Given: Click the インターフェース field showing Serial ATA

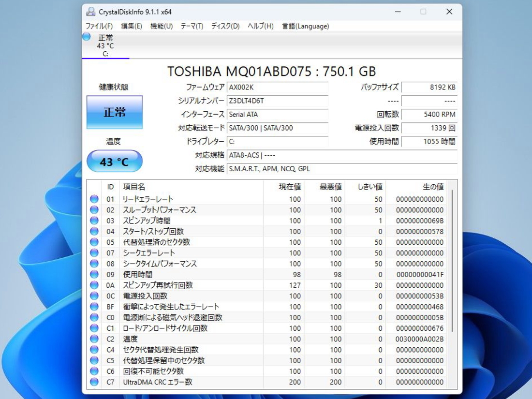Looking at the screenshot, I should coord(278,114).
